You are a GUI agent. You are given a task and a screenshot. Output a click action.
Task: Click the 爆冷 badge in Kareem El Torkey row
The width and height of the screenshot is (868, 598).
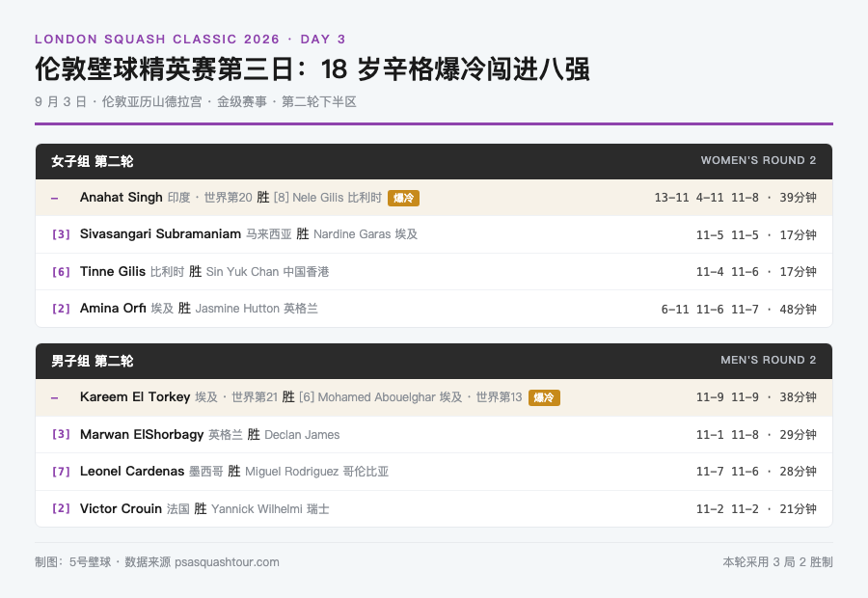click(544, 397)
